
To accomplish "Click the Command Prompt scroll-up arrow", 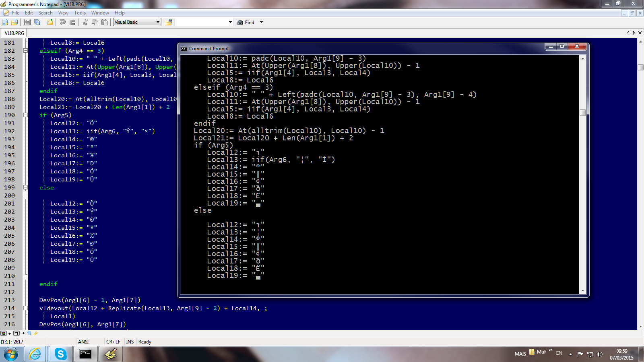I will point(582,59).
